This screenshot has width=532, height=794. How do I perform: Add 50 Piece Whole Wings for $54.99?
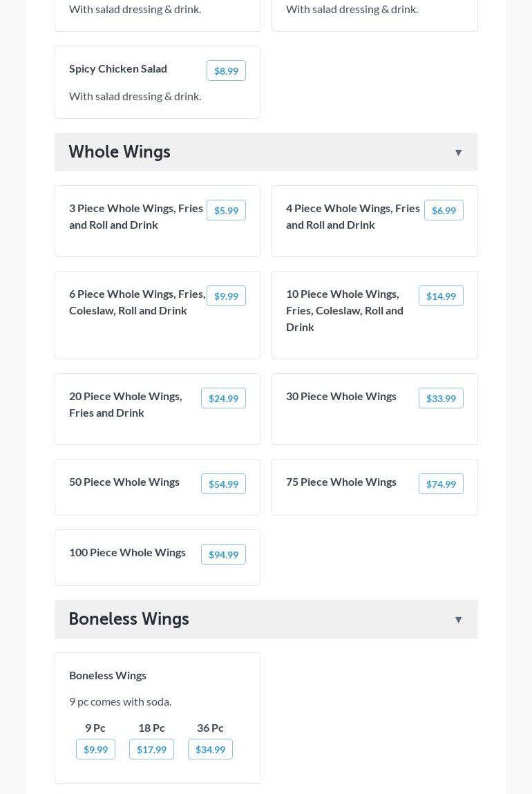tap(223, 484)
